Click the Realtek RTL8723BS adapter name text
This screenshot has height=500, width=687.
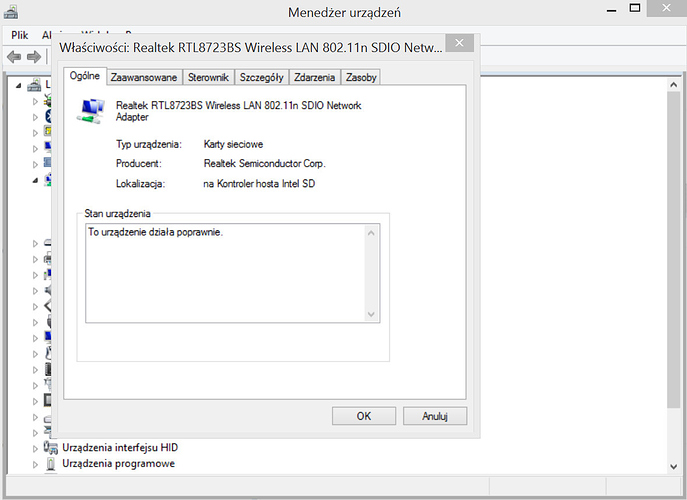point(238,111)
